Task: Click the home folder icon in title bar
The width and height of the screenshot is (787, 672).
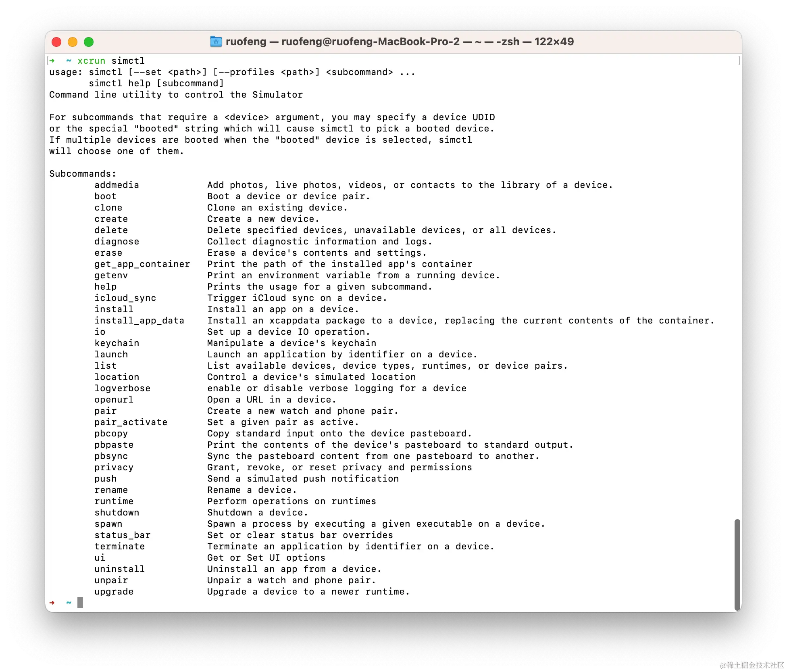Action: tap(216, 42)
